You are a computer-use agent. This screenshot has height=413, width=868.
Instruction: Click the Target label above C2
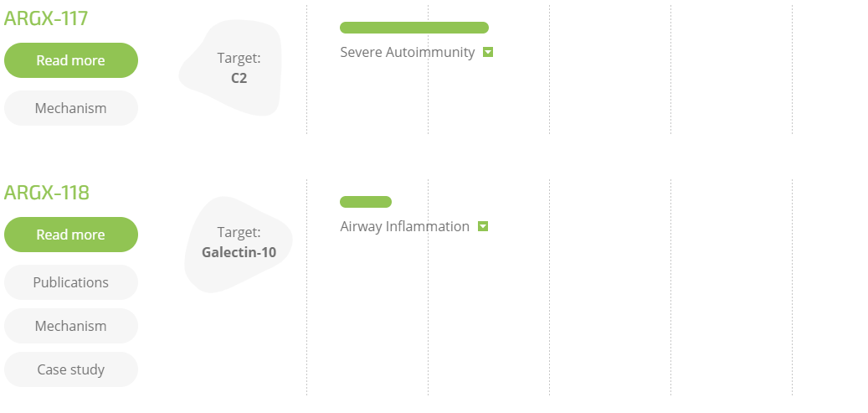point(239,58)
